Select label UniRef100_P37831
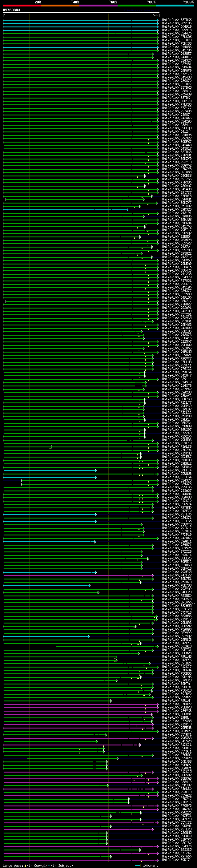This screenshot has height=868, width=197. click(177, 281)
